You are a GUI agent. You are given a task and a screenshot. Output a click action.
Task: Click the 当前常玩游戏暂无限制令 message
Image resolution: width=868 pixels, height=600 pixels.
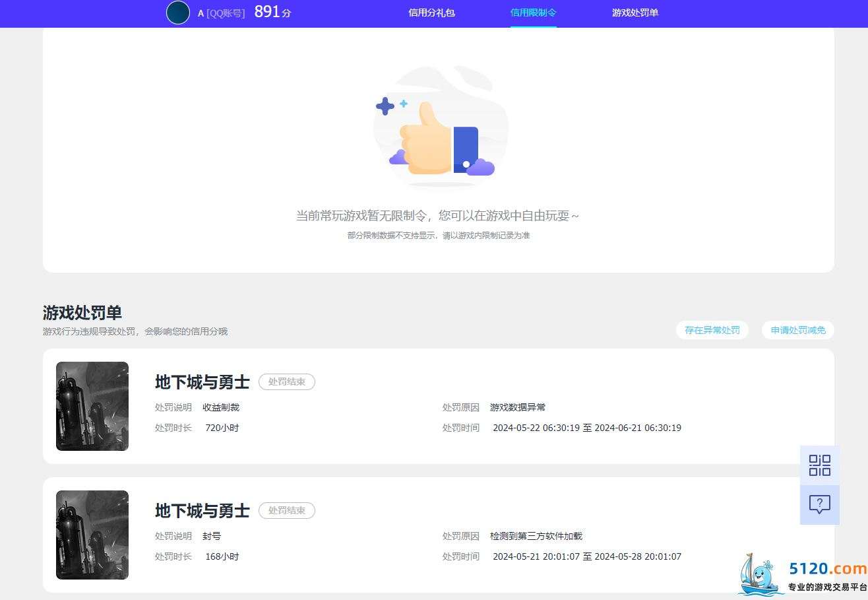tap(438, 216)
